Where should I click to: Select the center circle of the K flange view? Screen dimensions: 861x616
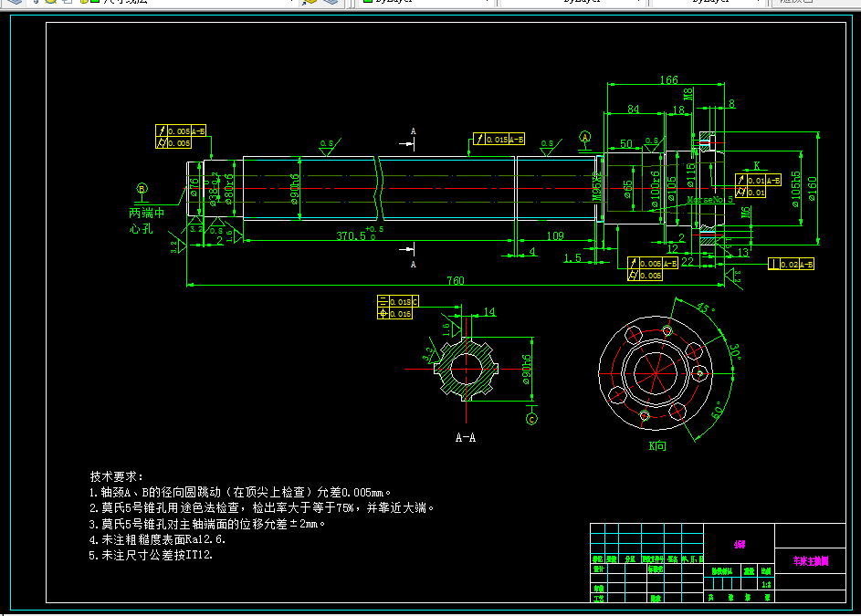(x=655, y=372)
